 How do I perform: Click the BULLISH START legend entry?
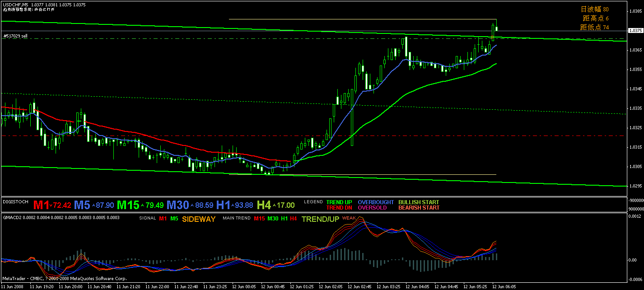pos(419,202)
